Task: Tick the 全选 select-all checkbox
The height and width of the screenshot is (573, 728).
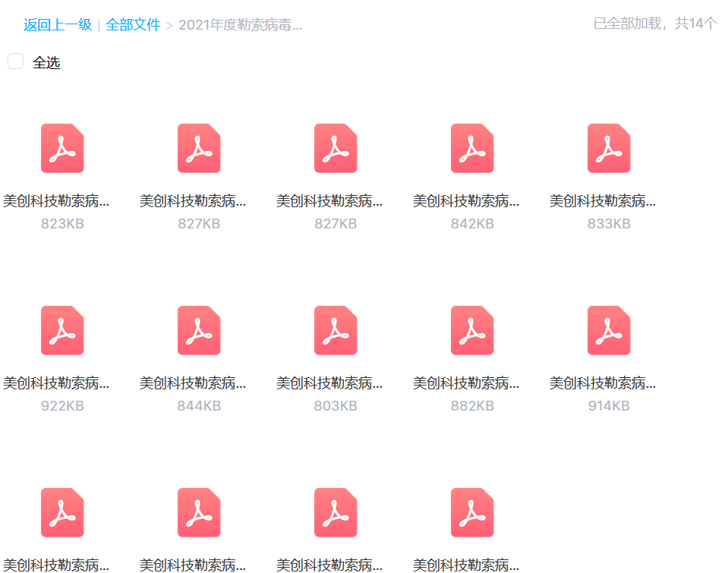Action: (x=15, y=61)
